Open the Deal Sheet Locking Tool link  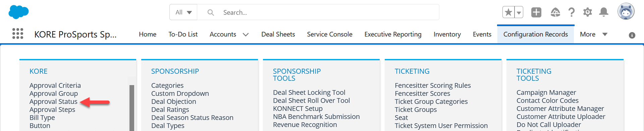point(309,92)
